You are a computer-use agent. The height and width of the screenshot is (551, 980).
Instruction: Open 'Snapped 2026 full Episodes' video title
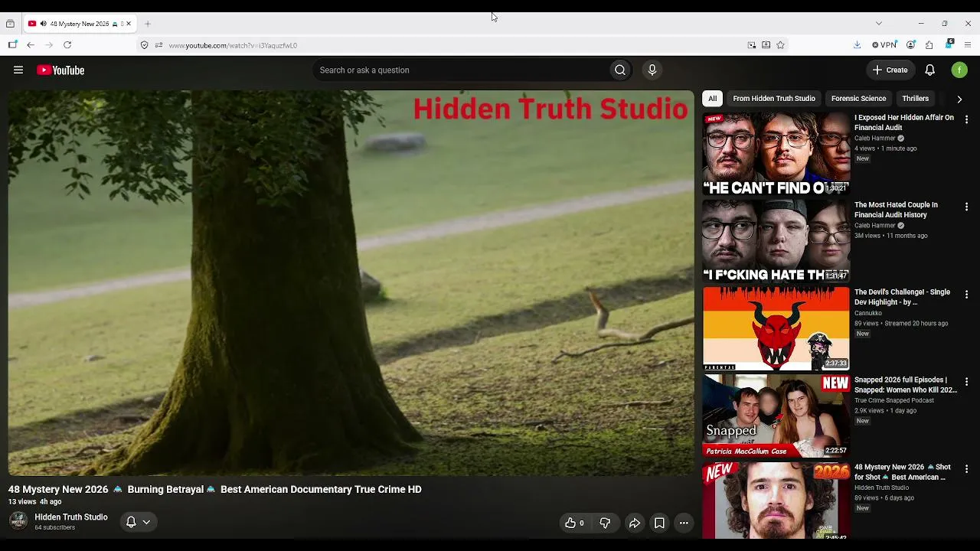906,385
